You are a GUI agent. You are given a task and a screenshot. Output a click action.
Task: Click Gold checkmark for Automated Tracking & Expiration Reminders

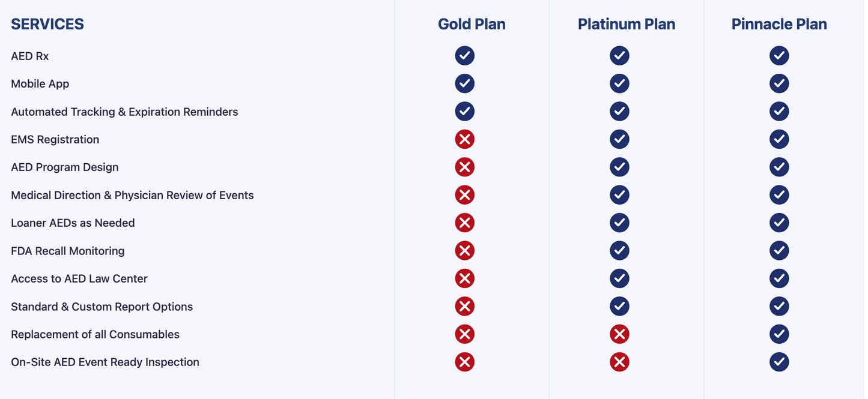[x=464, y=112]
